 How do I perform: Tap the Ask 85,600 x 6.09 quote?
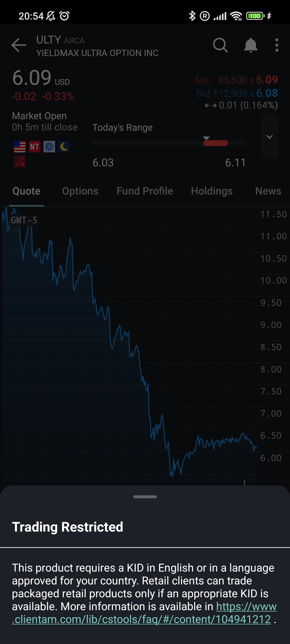pos(236,80)
